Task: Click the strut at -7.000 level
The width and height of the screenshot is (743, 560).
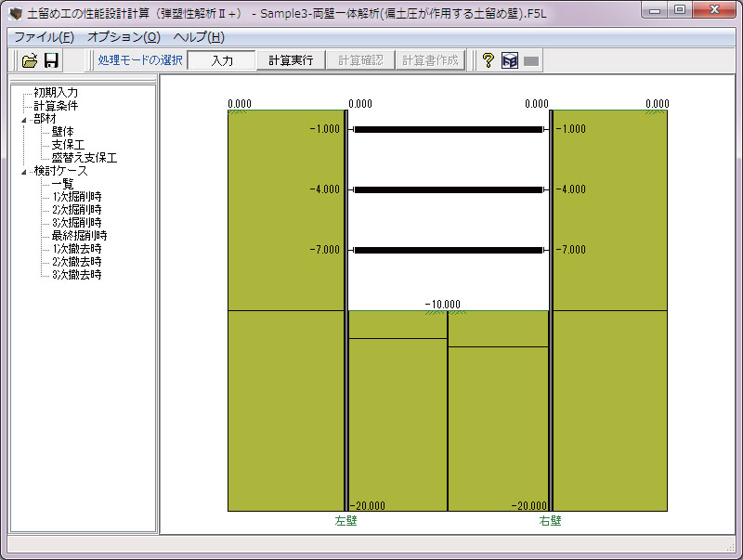Action: coord(449,250)
